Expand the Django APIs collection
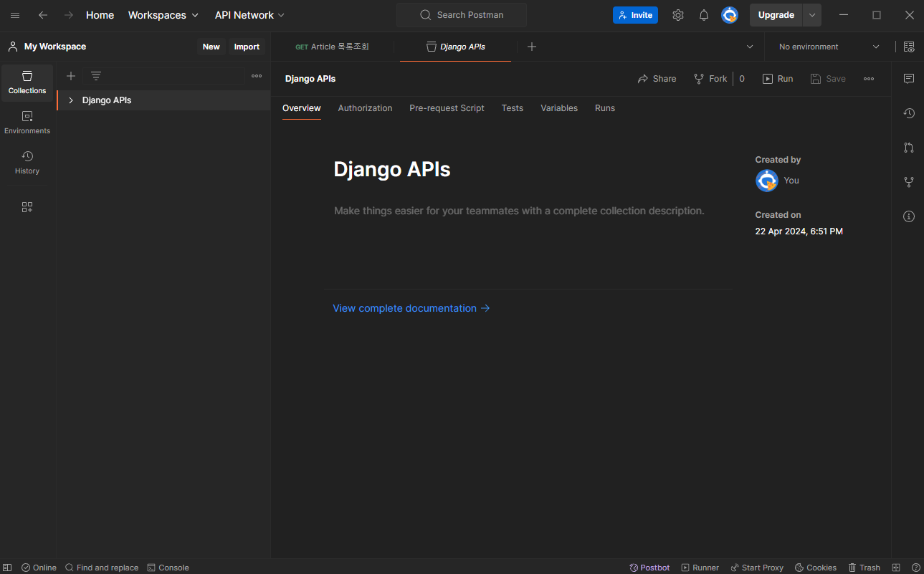The height and width of the screenshot is (574, 924). tap(71, 100)
